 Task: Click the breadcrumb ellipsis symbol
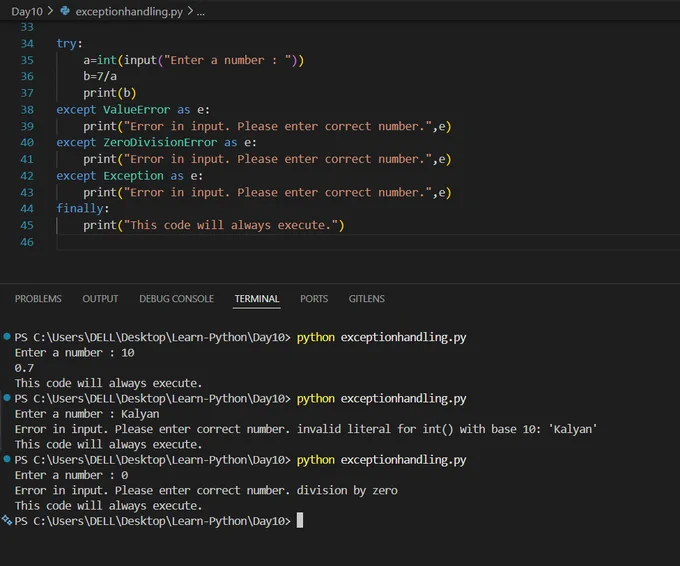click(x=200, y=12)
